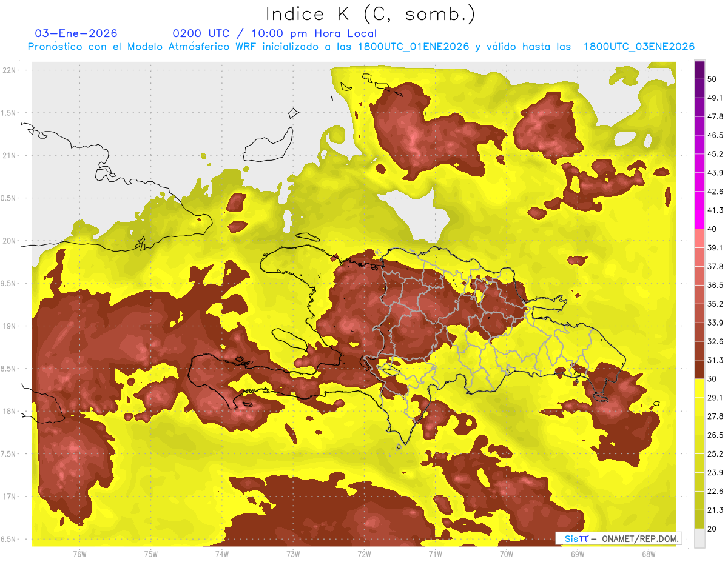This screenshot has height=562, width=728.
Task: Click the '21.3' value on the color scale
Action: 715,510
